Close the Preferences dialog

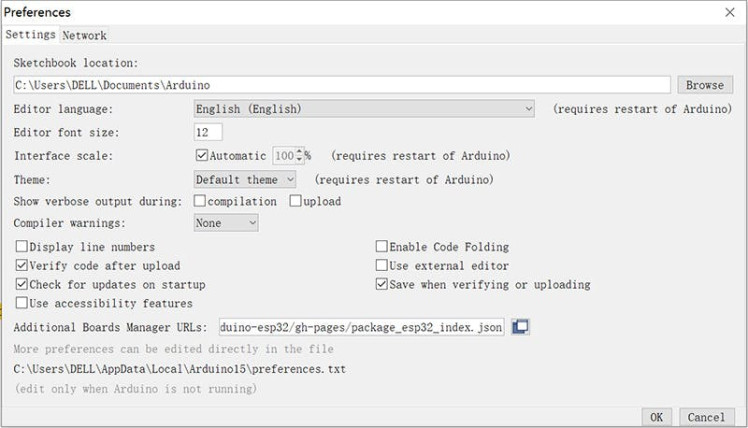pos(728,12)
